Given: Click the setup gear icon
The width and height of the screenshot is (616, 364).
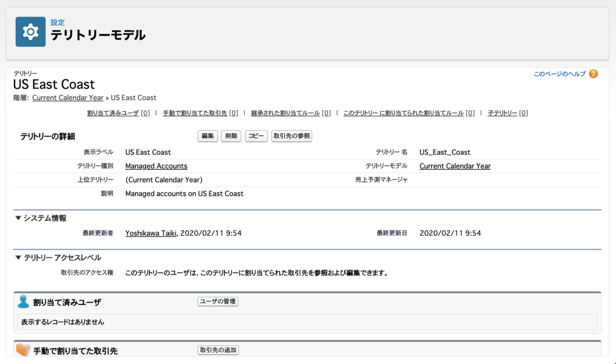Looking at the screenshot, I should click(x=29, y=31).
